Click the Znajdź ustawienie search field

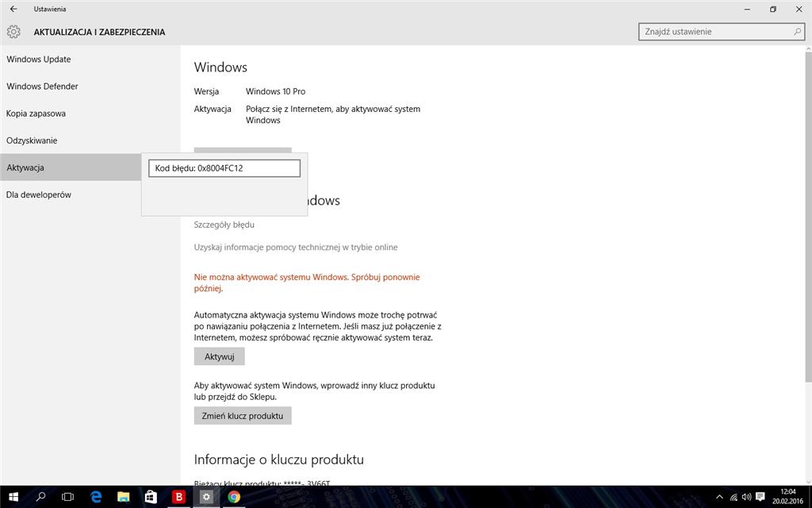(722, 32)
